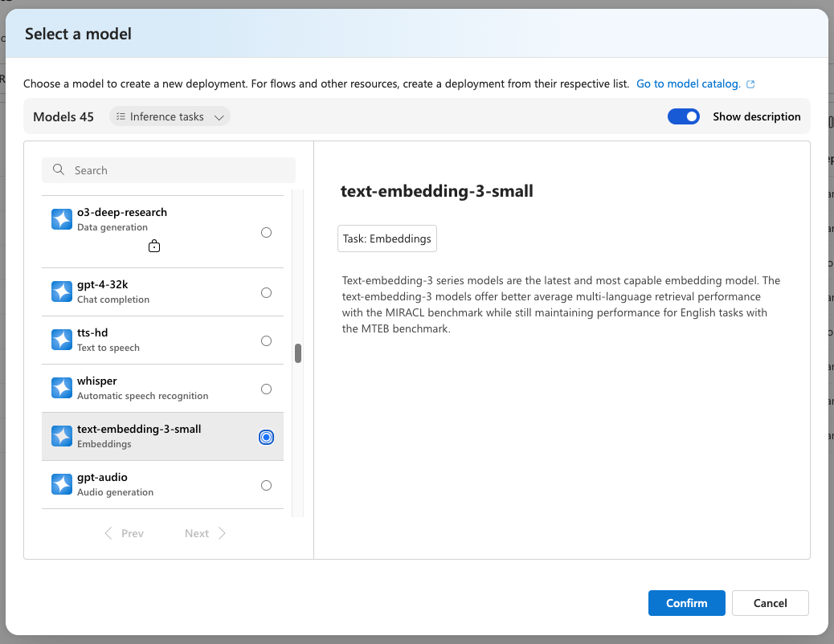Click the selected text-embedding-3-small radio button
Screen dimensions: 834x644
[x=267, y=437]
